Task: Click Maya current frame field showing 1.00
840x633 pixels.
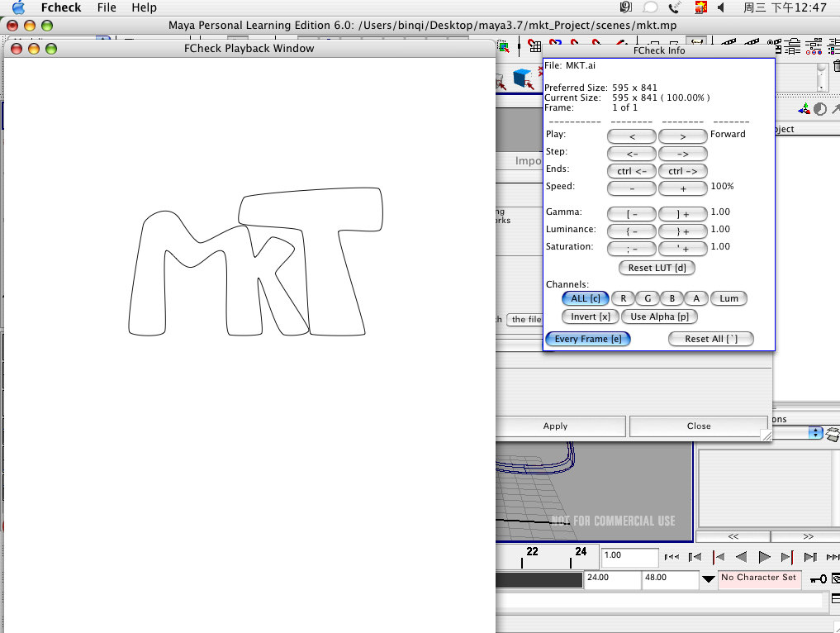Action: (x=629, y=556)
